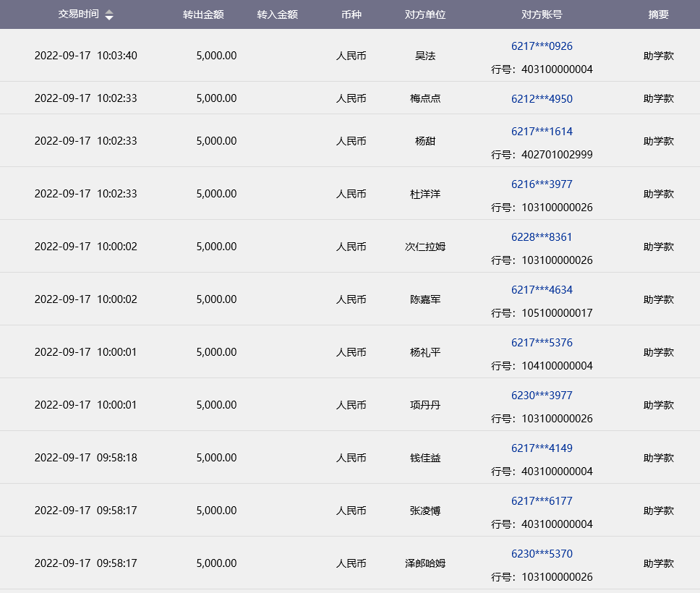Viewport: 700px width, 593px height.
Task: Click the 交易时间 column header
Action: (x=78, y=14)
